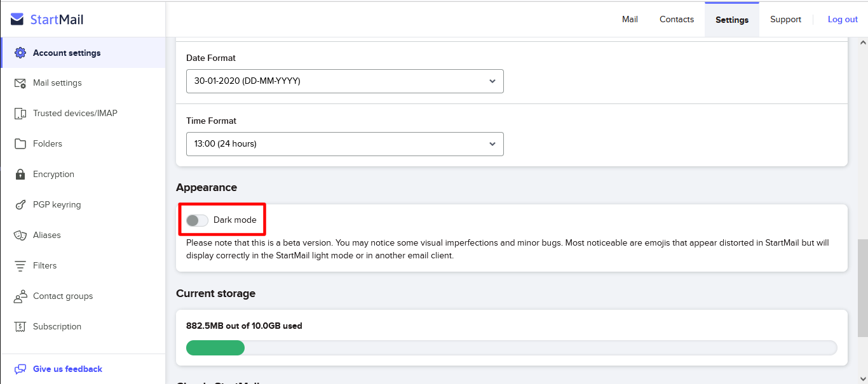Click the StartMail envelope logo icon
The width and height of the screenshot is (868, 384).
pyautogui.click(x=18, y=20)
